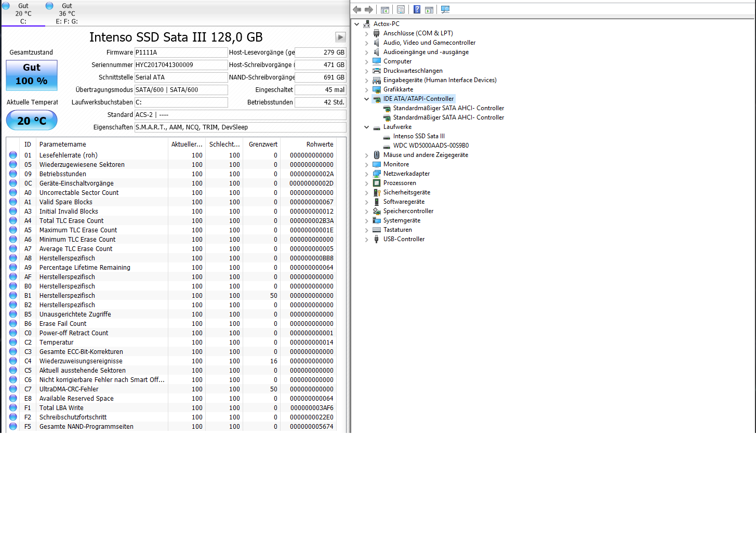Click the Seriennummer field HYC2017041300009
756x540 pixels.
point(181,65)
